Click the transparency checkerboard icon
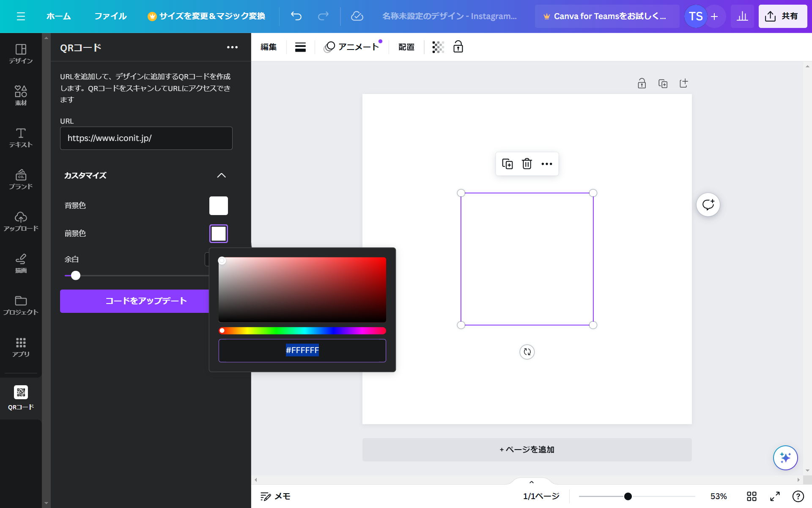 tap(438, 47)
